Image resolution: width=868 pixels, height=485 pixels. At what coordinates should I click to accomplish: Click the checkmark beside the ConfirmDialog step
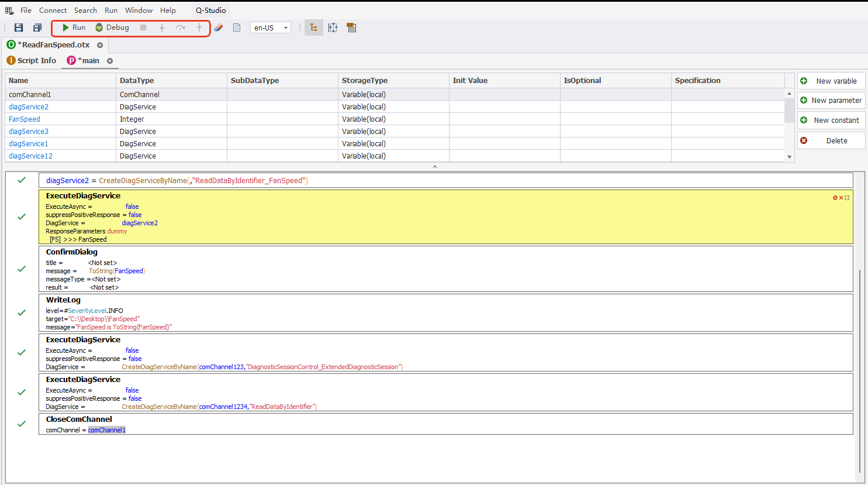pos(22,269)
